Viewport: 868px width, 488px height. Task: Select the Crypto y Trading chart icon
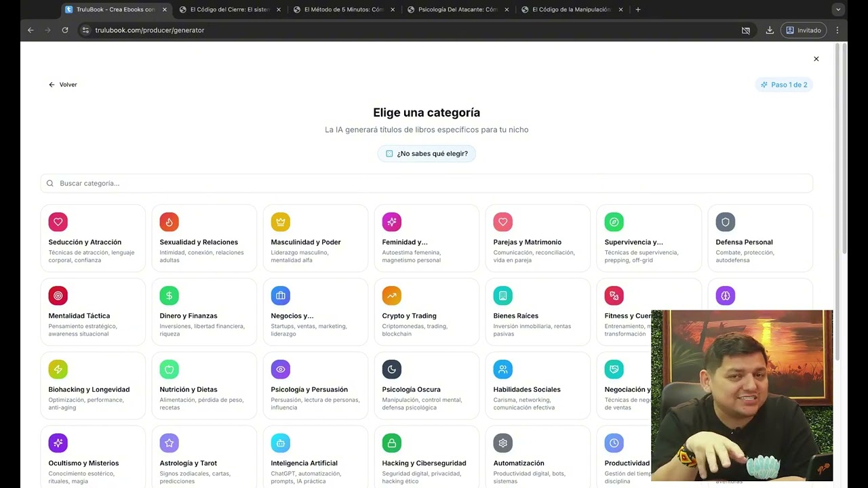(x=391, y=296)
